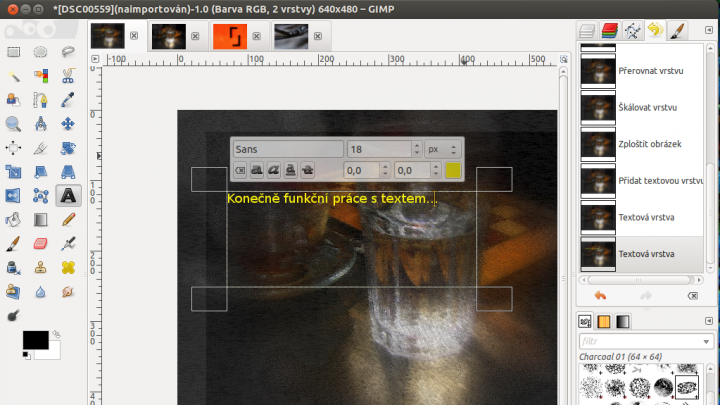Select the Select by Color tool
The height and width of the screenshot is (405, 720).
(40, 76)
